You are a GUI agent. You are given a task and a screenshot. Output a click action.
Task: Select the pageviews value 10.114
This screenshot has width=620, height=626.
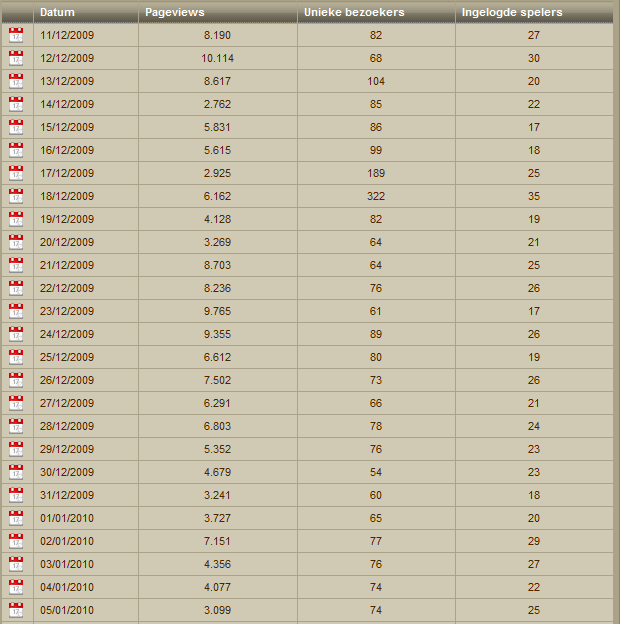pyautogui.click(x=218, y=58)
